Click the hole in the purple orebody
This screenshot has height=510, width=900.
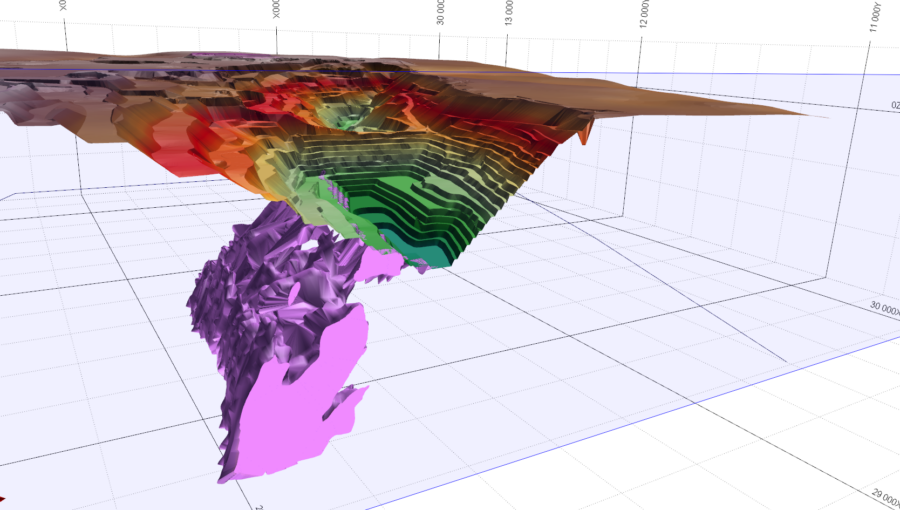(309, 245)
